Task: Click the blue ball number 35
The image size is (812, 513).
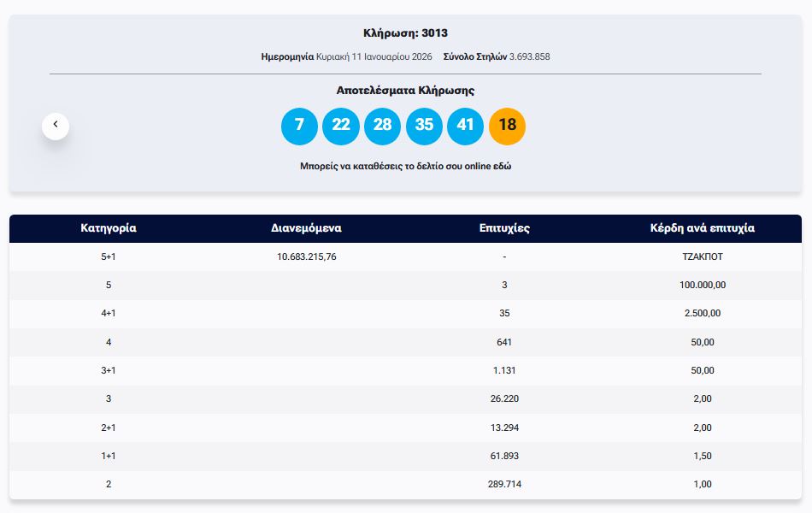Action: [x=424, y=126]
